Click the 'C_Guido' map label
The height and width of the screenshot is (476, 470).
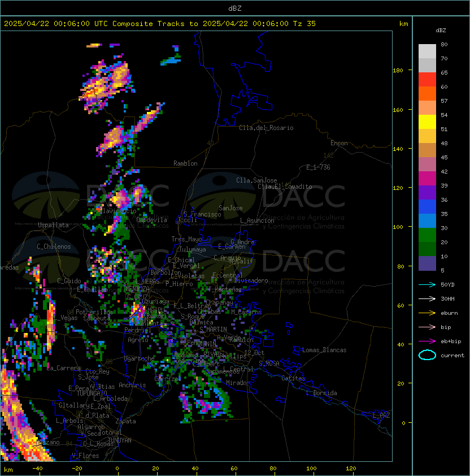pyautogui.click(x=69, y=281)
